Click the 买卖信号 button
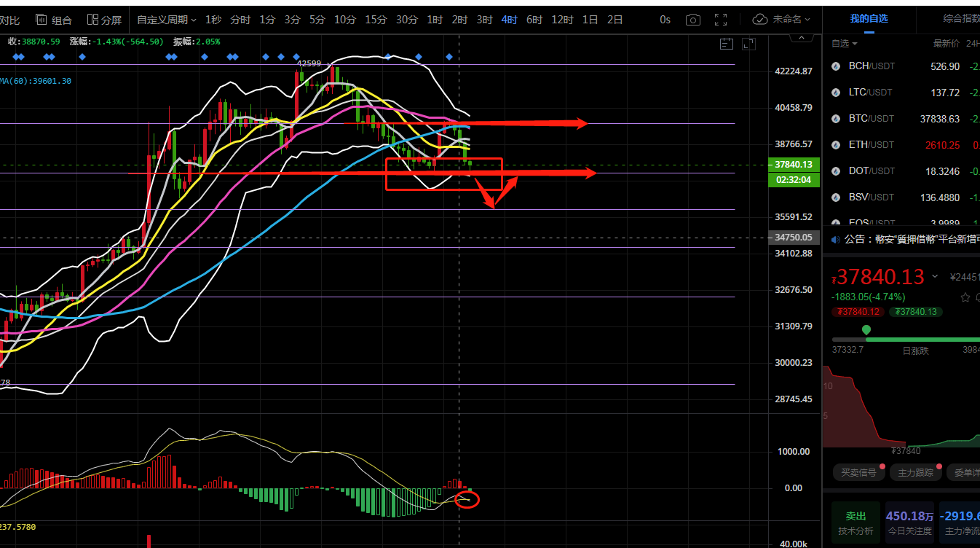 point(859,472)
